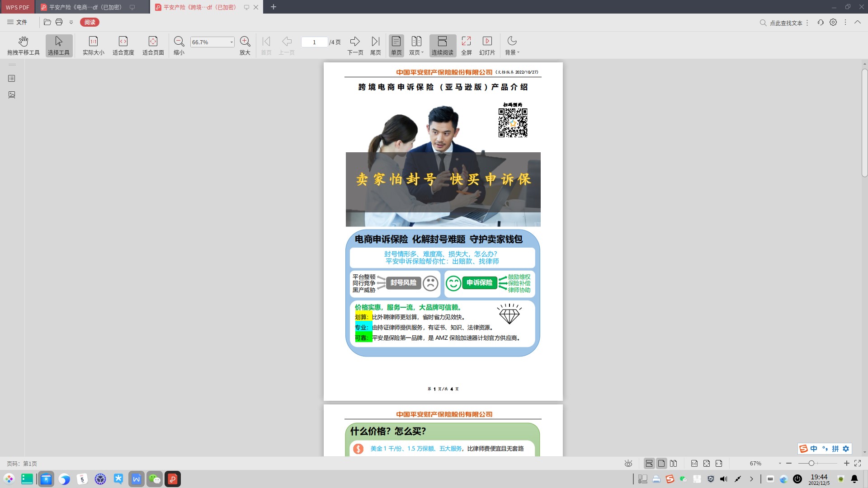The image size is (868, 488).
Task: Click fit width icon in status bar
Action: [719, 464]
